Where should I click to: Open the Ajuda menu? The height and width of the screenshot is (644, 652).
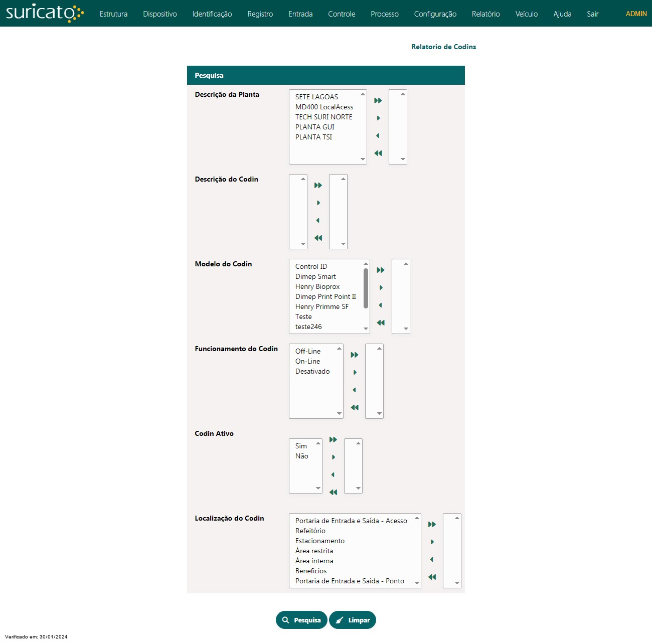(562, 14)
